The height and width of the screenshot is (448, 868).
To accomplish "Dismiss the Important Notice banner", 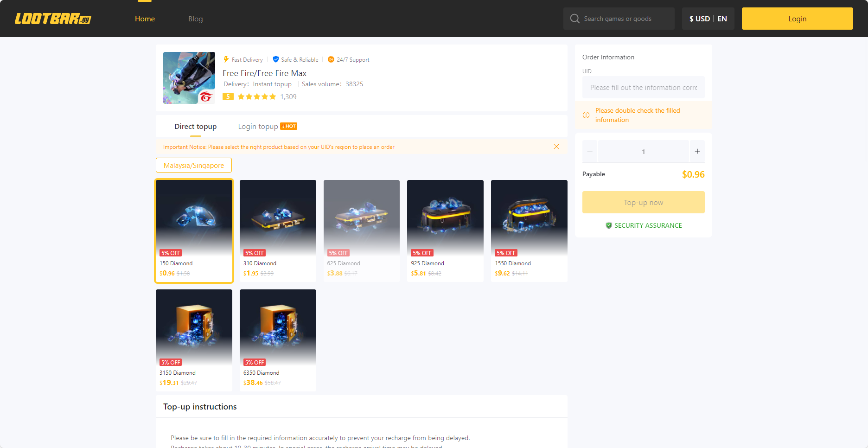I will [556, 147].
